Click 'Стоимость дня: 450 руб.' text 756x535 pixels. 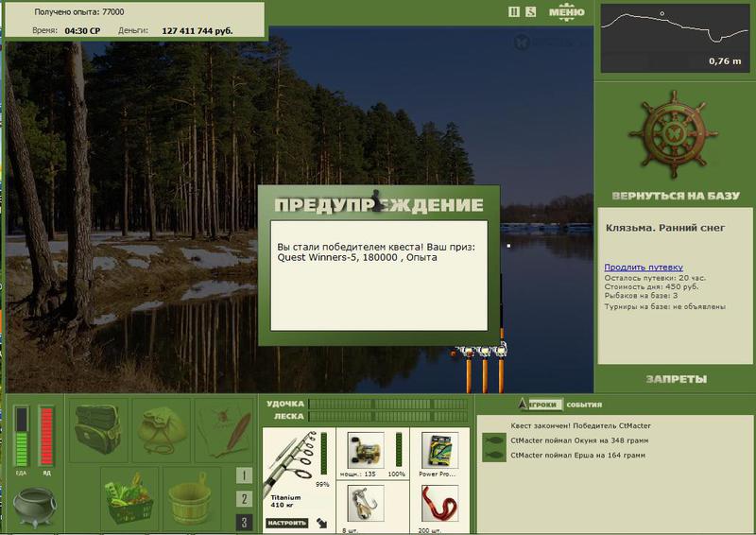click(651, 286)
